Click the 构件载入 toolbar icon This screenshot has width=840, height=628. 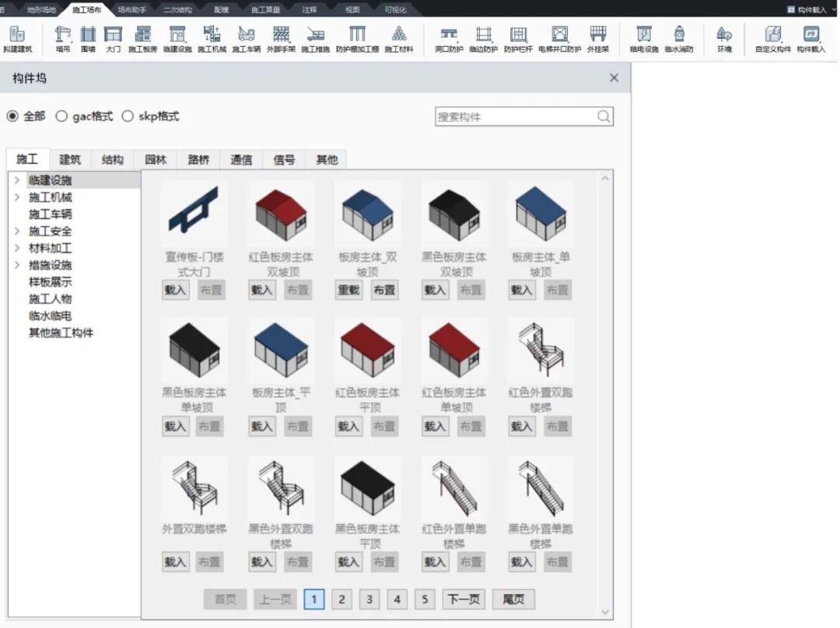(x=811, y=40)
